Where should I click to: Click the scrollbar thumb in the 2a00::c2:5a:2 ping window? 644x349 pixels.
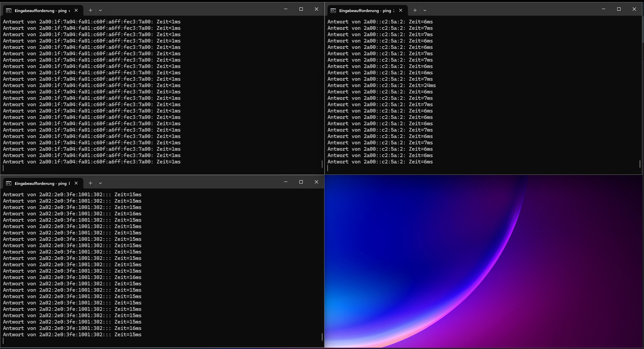click(640, 164)
